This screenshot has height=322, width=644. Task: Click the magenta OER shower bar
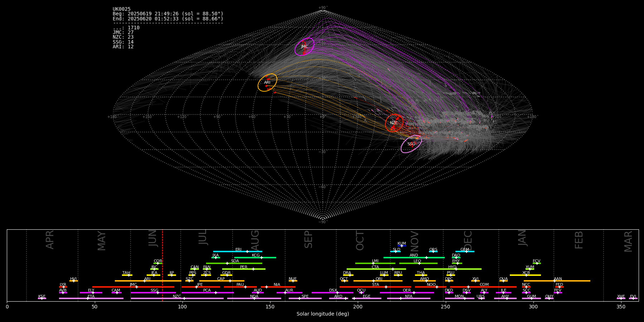click(x=407, y=293)
